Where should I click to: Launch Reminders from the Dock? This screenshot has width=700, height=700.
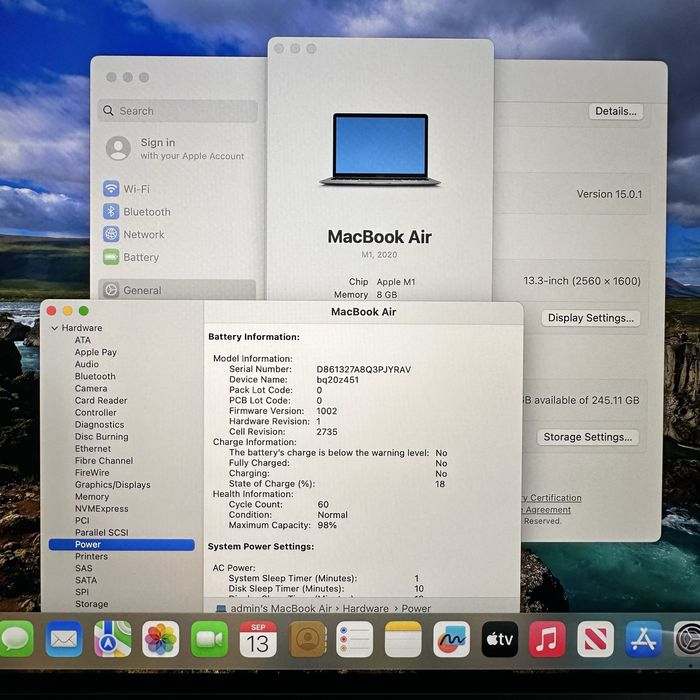354,639
